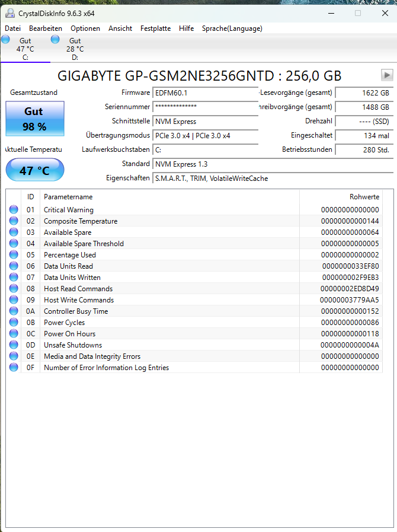Click the Laufwerksbuchstaben field C:

(x=206, y=150)
